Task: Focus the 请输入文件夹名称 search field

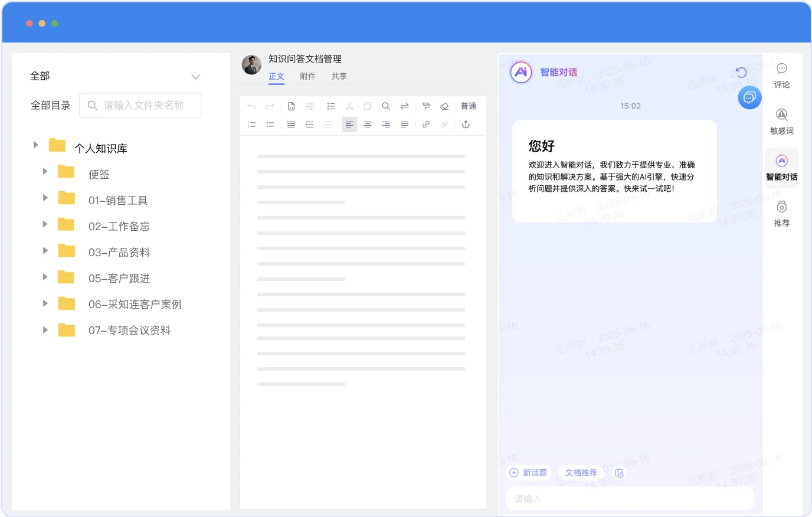Action: tap(140, 105)
